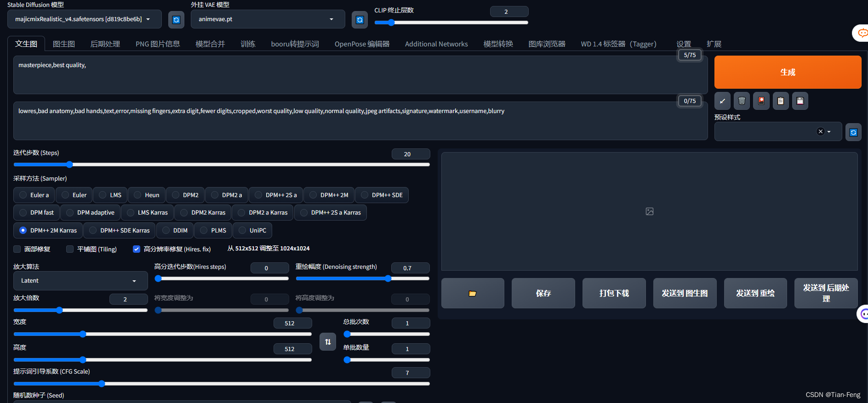Select the UniPC sampler

252,230
